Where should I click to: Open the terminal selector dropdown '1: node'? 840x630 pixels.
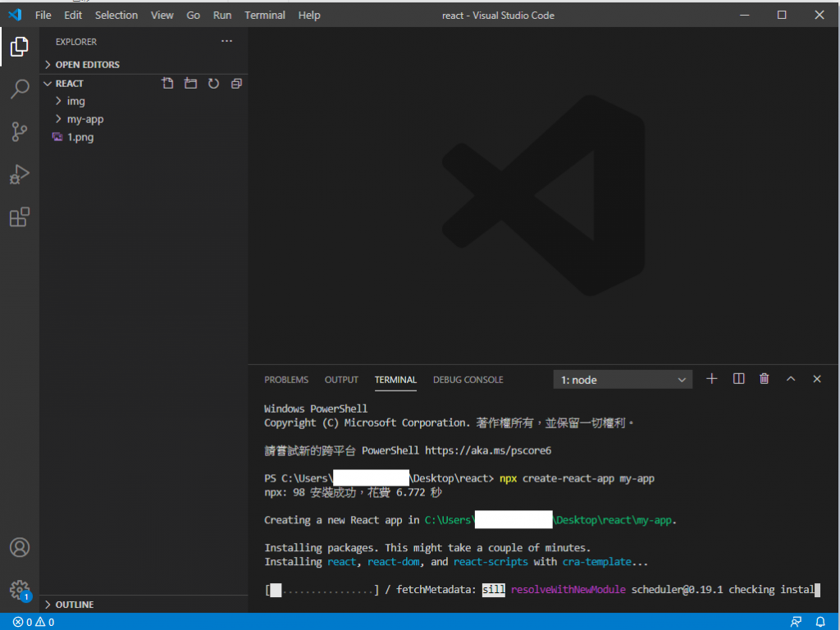(623, 380)
